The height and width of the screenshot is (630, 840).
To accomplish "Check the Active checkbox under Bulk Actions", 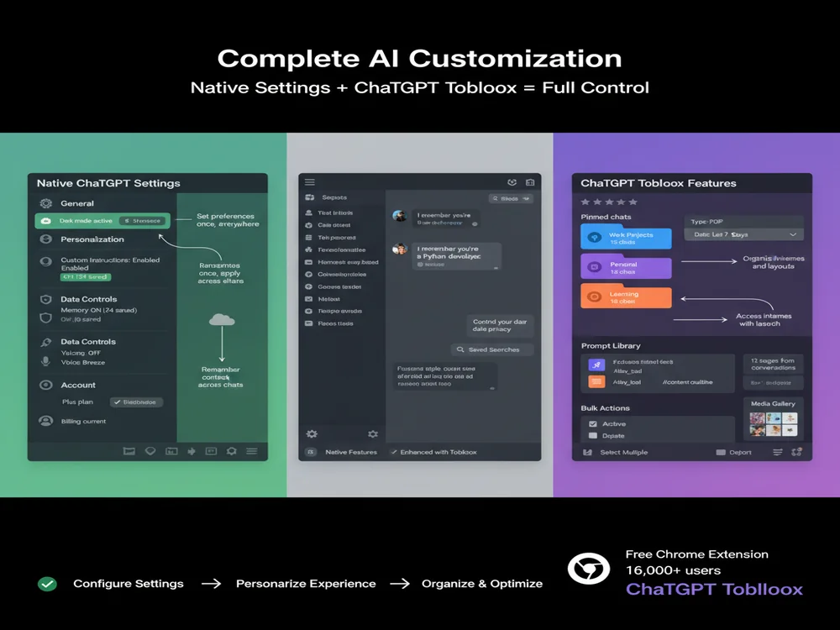I will (593, 424).
